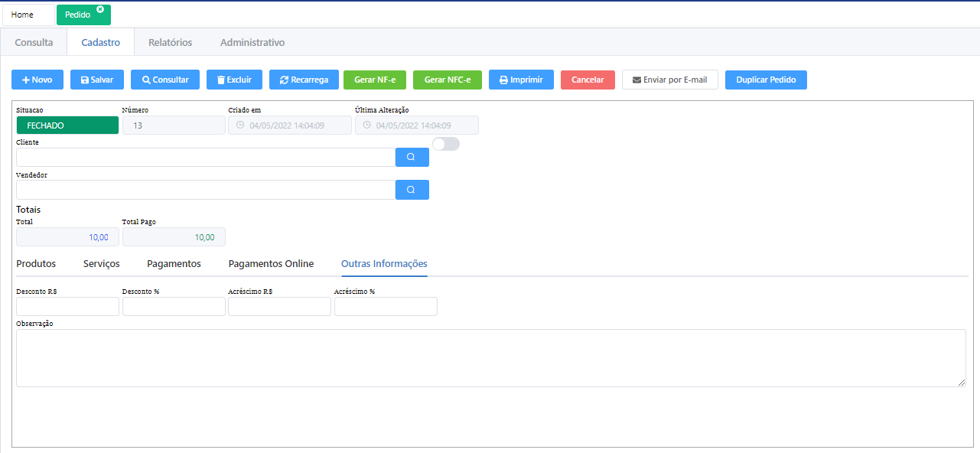
Task: Click the Novo button with plus icon
Action: [37, 80]
